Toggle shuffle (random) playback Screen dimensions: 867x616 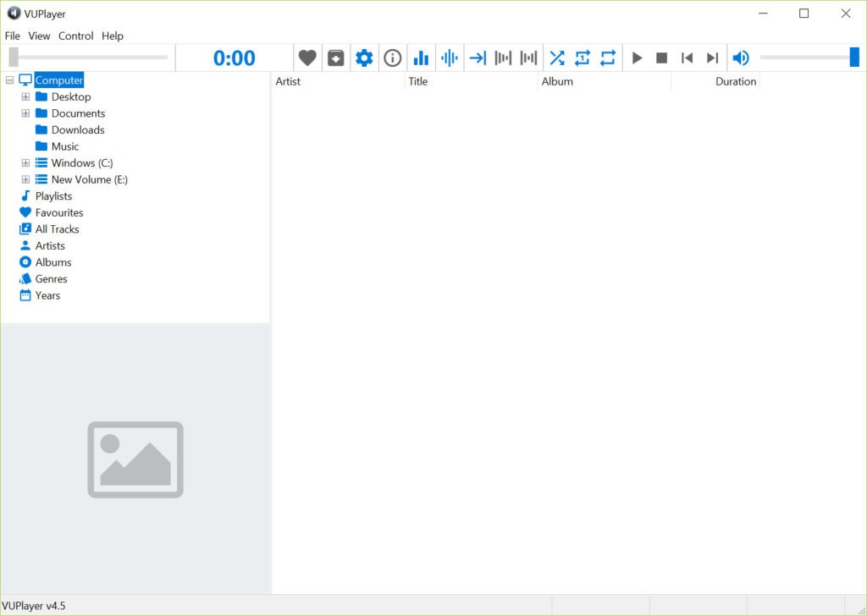[556, 58]
